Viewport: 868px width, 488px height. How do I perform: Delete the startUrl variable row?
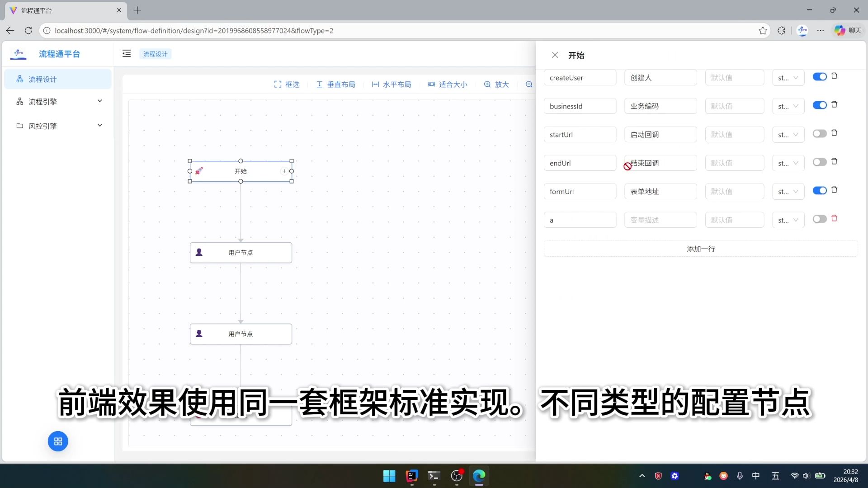pos(834,133)
